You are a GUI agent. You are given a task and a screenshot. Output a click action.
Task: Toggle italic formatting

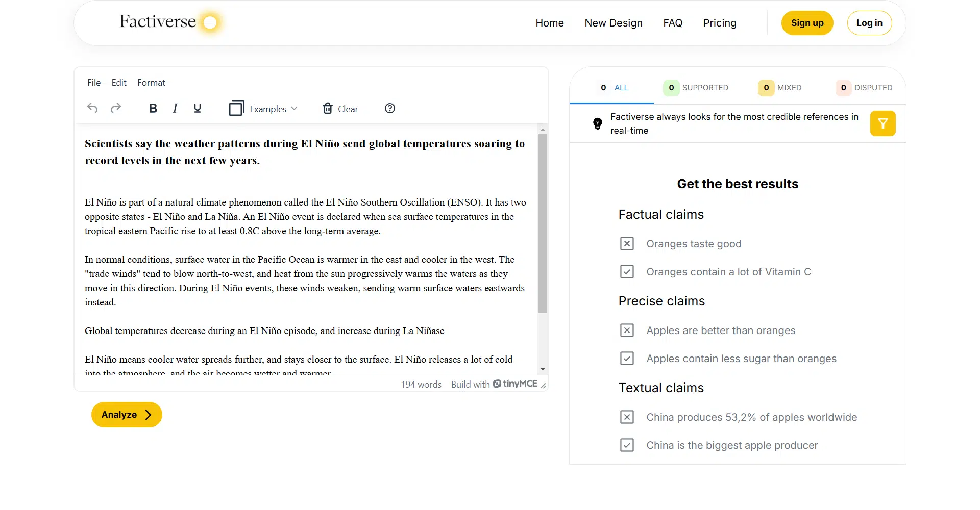click(x=175, y=108)
